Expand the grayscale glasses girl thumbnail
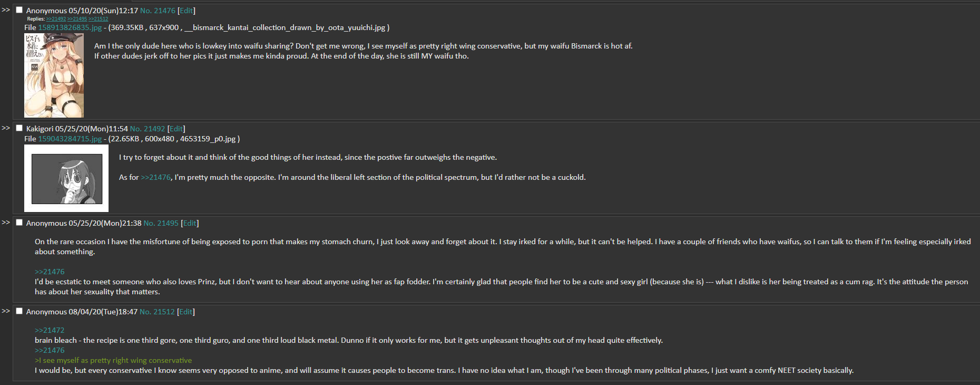The image size is (980, 385). coord(66,178)
